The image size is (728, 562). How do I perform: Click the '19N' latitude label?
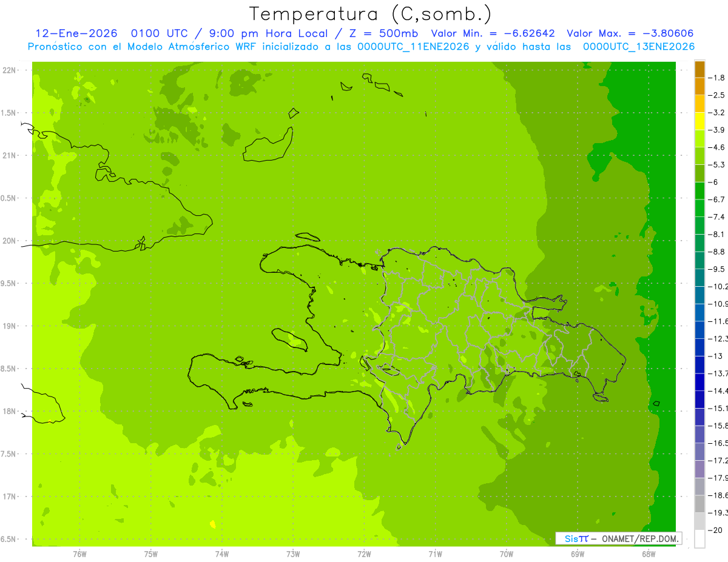10,326
